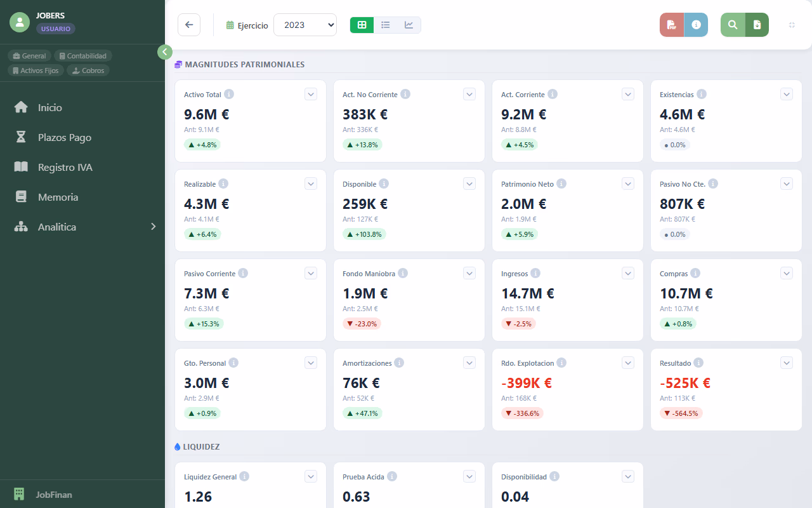
Task: Open the Ingresos card dropdown
Action: pyautogui.click(x=628, y=273)
